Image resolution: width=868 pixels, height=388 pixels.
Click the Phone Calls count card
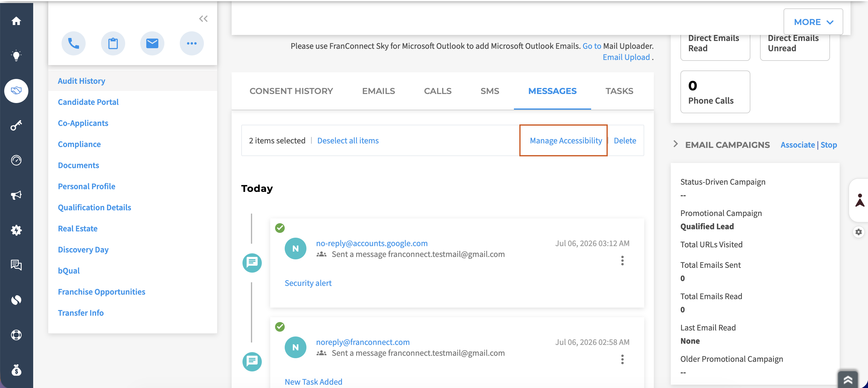[715, 92]
